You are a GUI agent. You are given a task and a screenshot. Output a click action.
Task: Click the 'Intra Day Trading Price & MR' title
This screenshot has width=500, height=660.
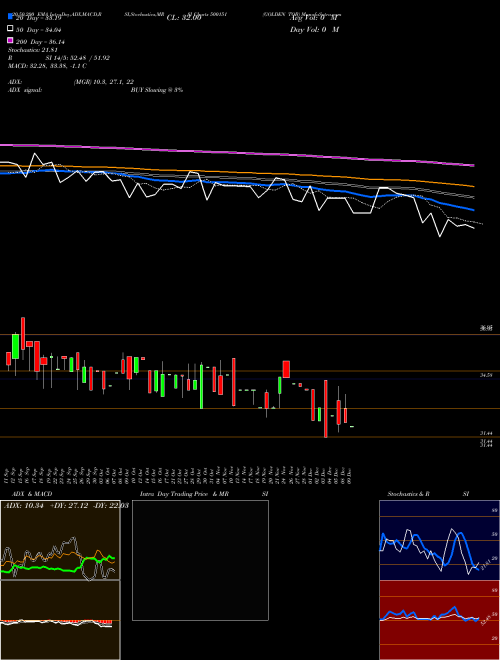click(x=184, y=494)
